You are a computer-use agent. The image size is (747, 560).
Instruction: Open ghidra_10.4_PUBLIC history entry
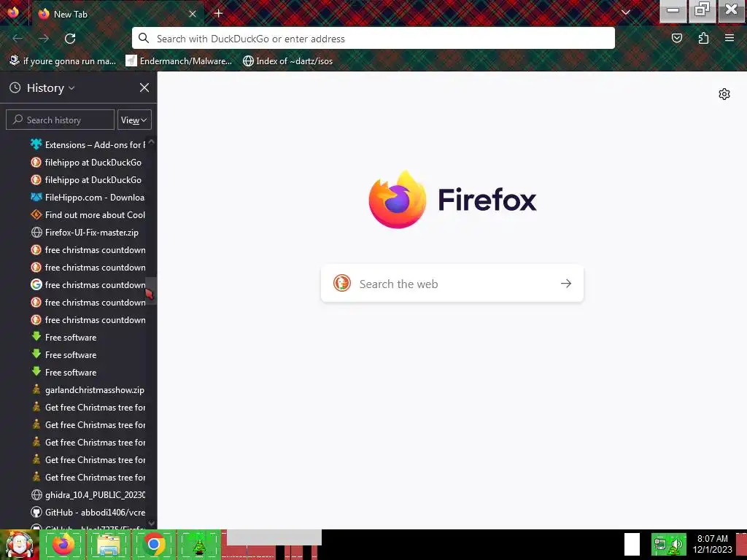tap(88, 495)
